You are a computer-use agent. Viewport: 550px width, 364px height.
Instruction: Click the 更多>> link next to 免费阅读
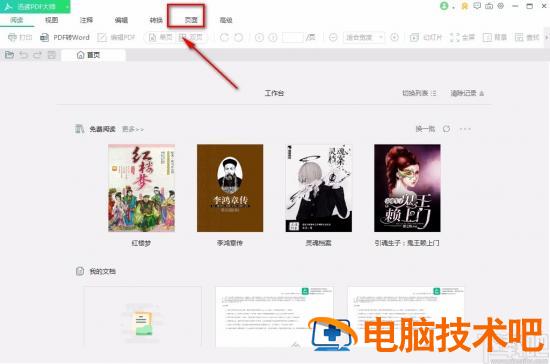click(x=133, y=129)
